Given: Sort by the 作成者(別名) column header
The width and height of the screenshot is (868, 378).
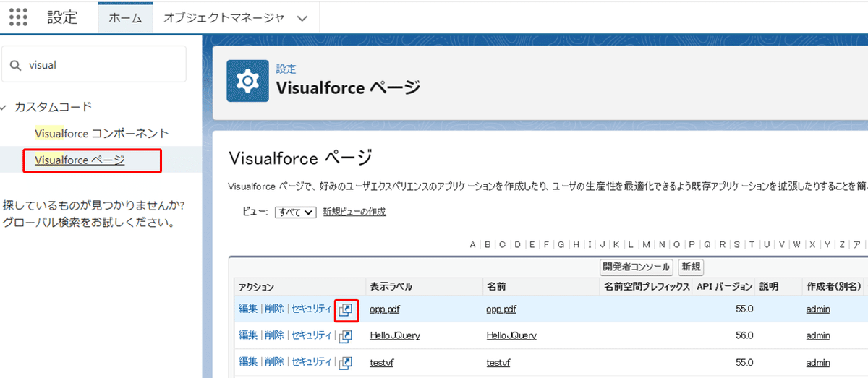Looking at the screenshot, I should tap(834, 286).
